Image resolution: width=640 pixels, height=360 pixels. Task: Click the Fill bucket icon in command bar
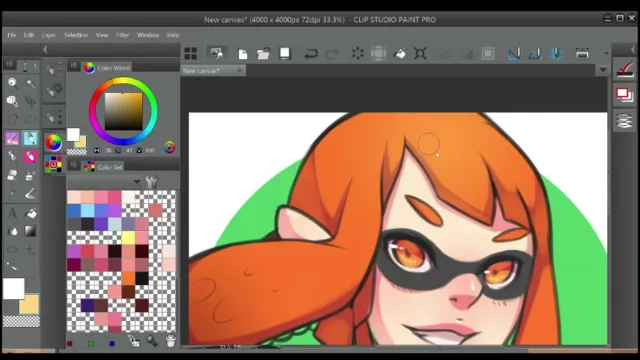pyautogui.click(x=400, y=53)
